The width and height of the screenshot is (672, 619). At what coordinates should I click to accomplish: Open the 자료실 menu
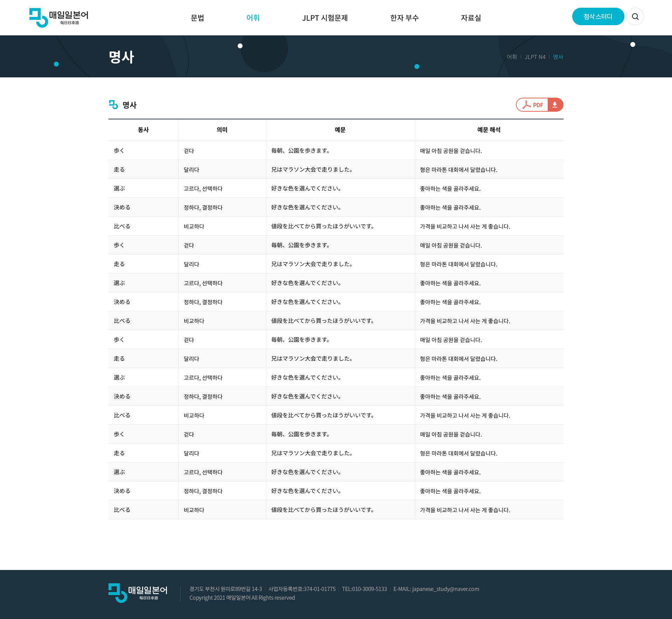[x=471, y=18]
